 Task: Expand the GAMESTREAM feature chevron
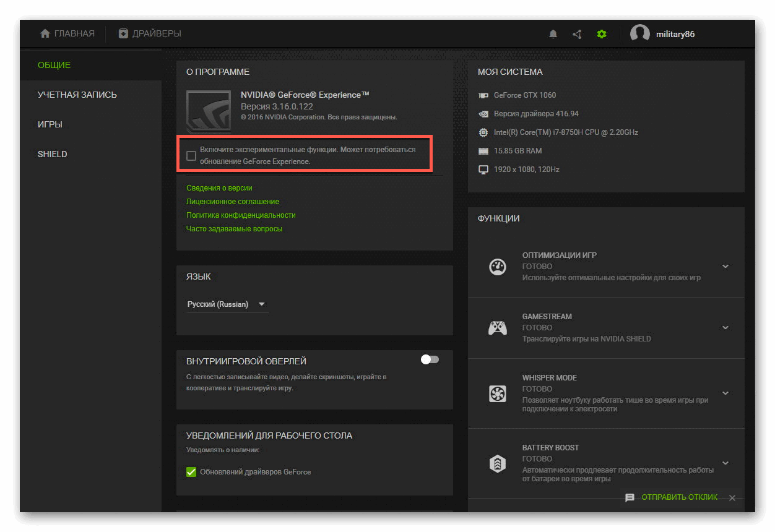pyautogui.click(x=725, y=328)
